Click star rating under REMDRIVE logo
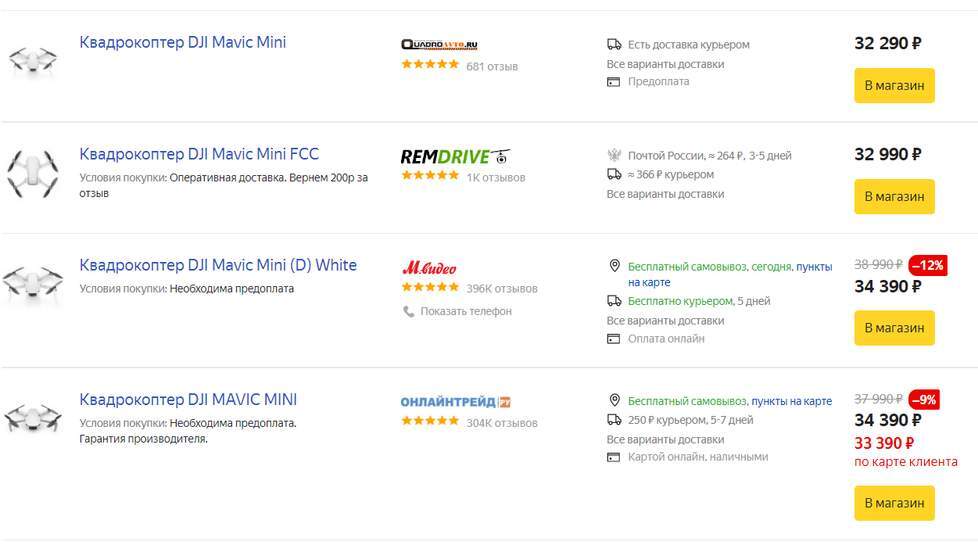 point(430,176)
